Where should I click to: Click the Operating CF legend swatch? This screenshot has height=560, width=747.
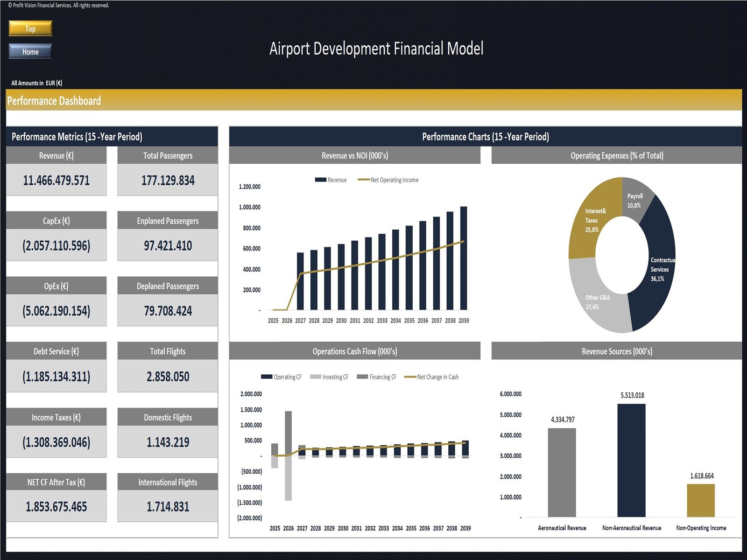(x=267, y=377)
